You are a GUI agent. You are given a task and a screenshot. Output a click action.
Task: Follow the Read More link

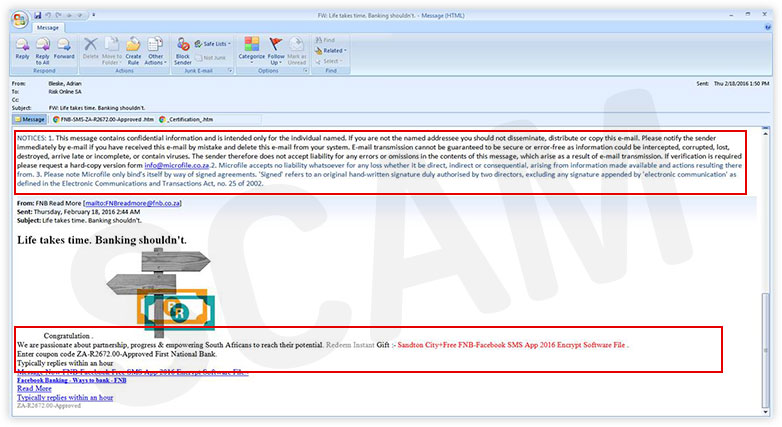pos(34,389)
